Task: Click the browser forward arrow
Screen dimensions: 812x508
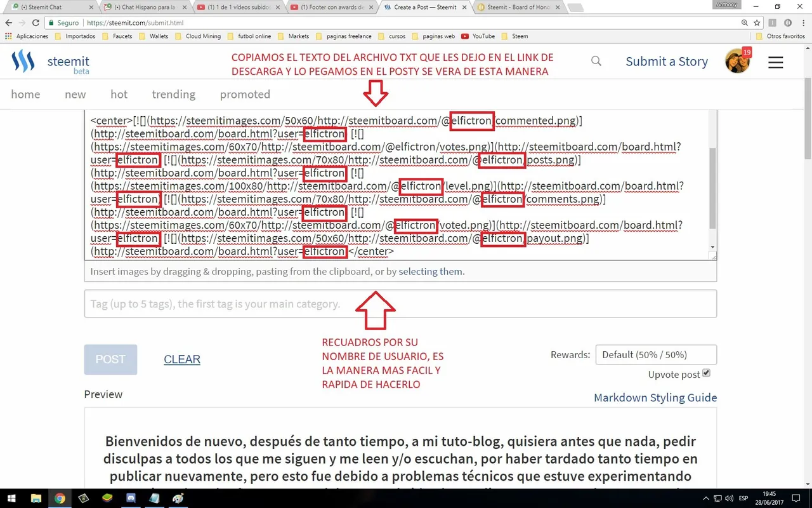Action: (23, 22)
